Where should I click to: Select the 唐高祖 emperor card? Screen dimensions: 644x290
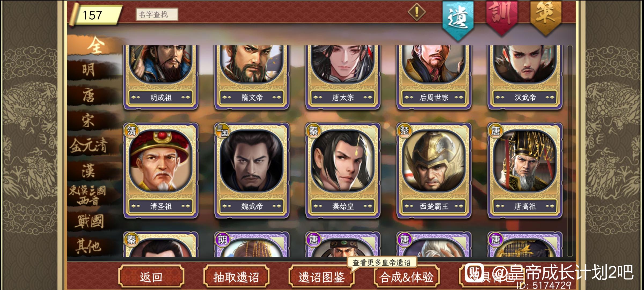point(525,171)
